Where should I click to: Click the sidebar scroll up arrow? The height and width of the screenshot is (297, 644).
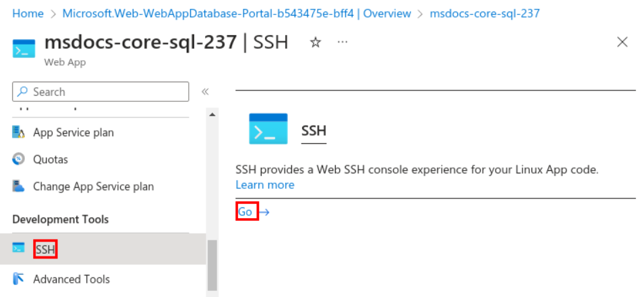(x=212, y=115)
